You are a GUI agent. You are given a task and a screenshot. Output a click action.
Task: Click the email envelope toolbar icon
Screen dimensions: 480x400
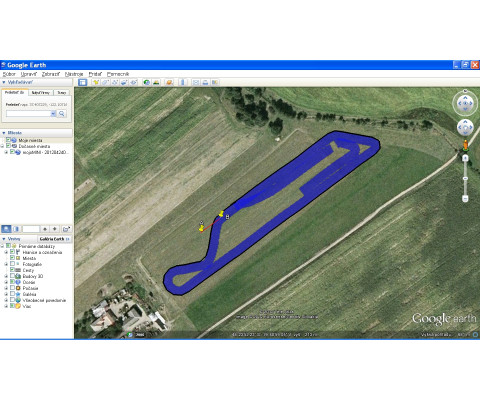click(196, 82)
